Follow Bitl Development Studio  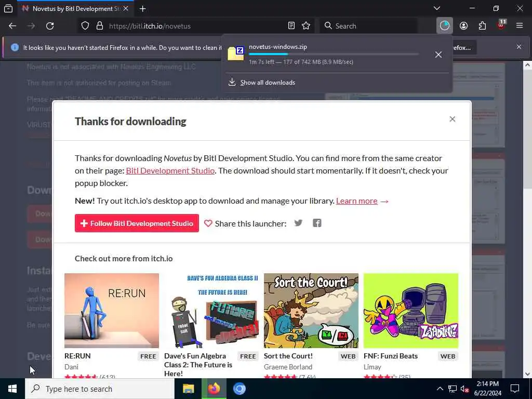tap(137, 223)
